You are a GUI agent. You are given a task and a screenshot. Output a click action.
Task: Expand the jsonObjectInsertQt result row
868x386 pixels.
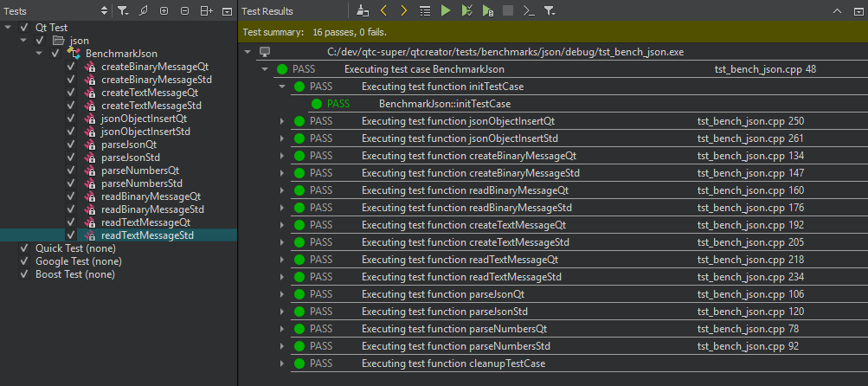(281, 121)
